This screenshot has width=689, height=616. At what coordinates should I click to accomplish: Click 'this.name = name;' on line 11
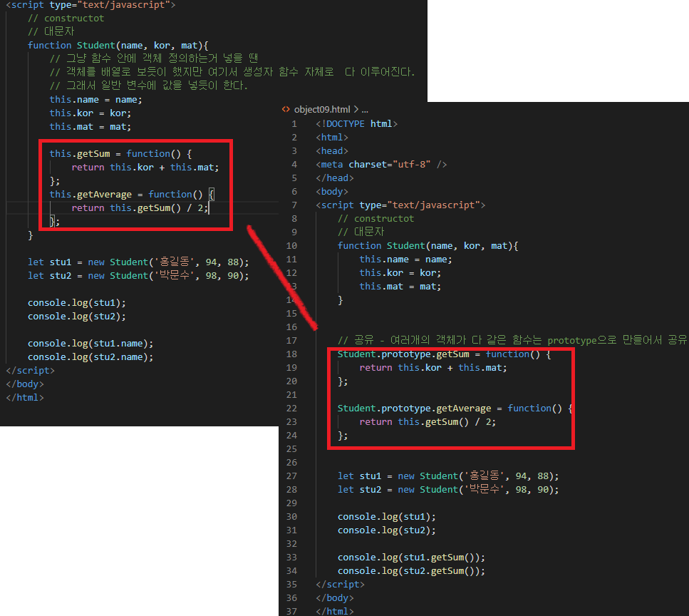click(405, 260)
